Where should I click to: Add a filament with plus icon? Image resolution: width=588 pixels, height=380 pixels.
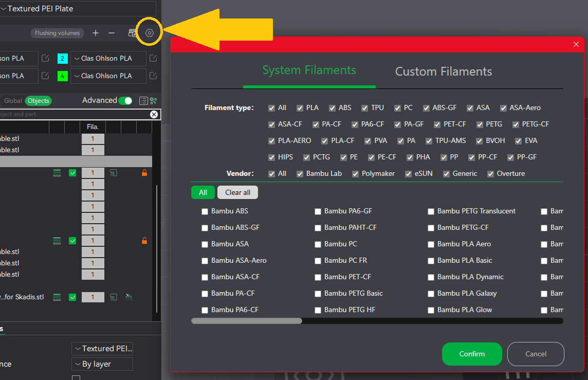96,33
